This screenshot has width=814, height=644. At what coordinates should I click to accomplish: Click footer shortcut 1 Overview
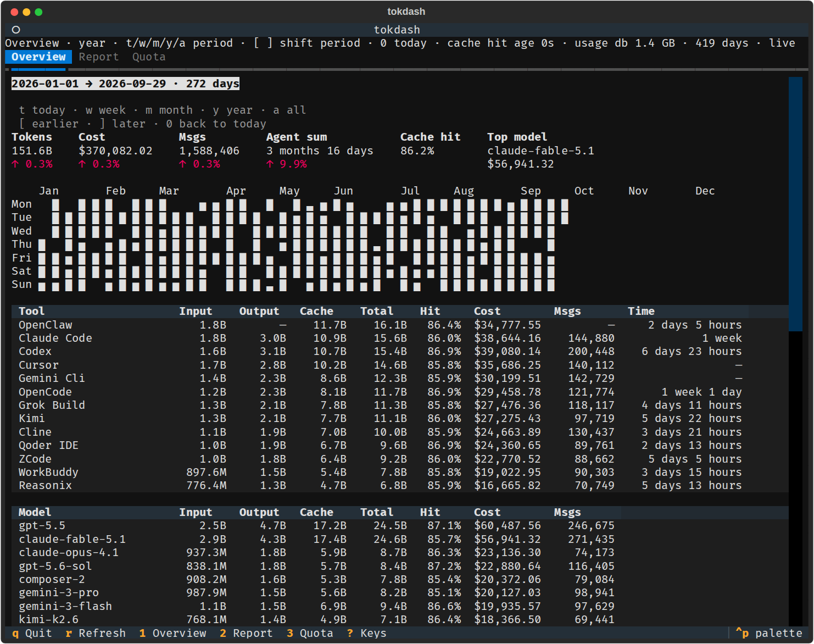tap(172, 633)
